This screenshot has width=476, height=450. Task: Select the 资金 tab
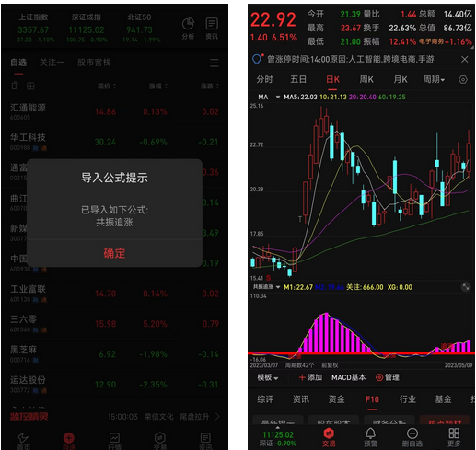point(336,399)
